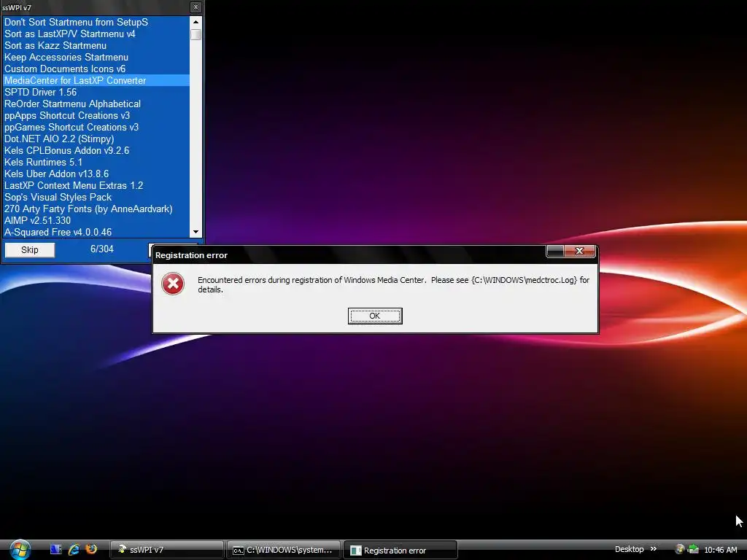Click Show Desktop quick launch icon
747x560 pixels.
pyautogui.click(x=55, y=550)
